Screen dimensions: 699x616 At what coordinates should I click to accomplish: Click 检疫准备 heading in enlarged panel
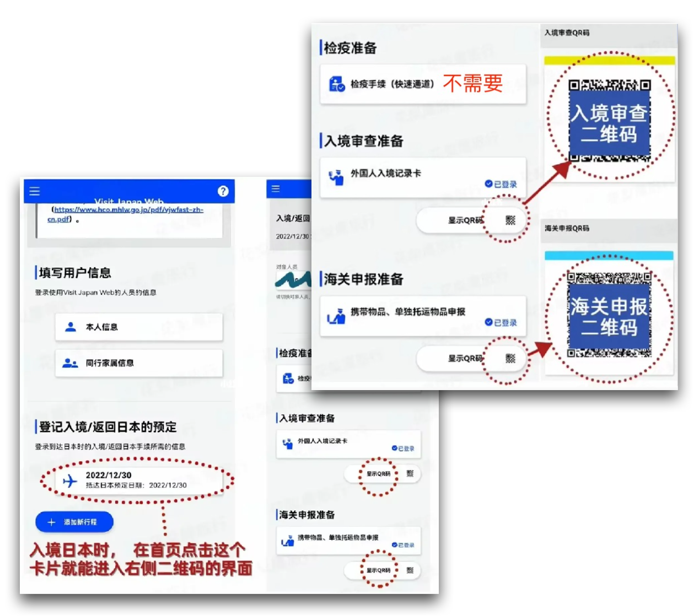(351, 48)
